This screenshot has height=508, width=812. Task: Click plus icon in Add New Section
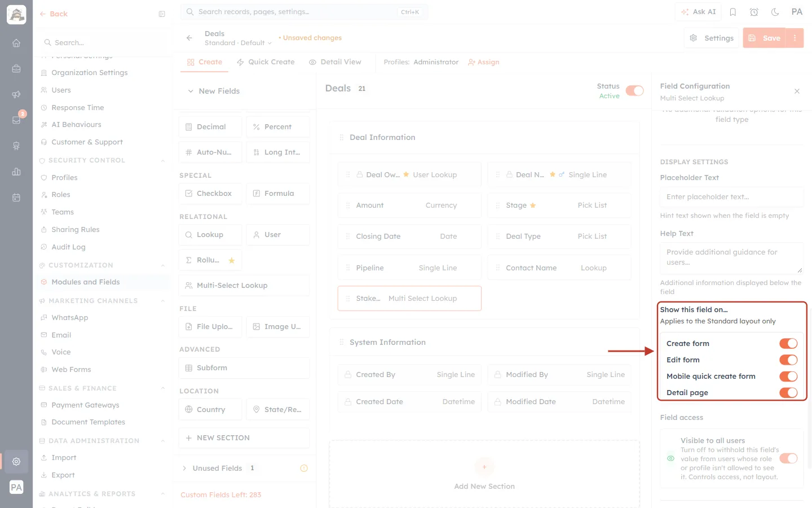(x=484, y=467)
